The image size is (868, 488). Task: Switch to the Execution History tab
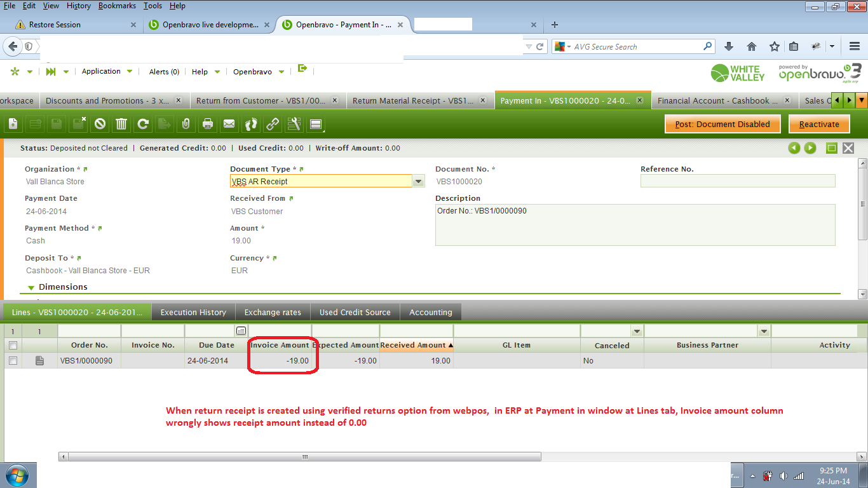click(x=193, y=312)
